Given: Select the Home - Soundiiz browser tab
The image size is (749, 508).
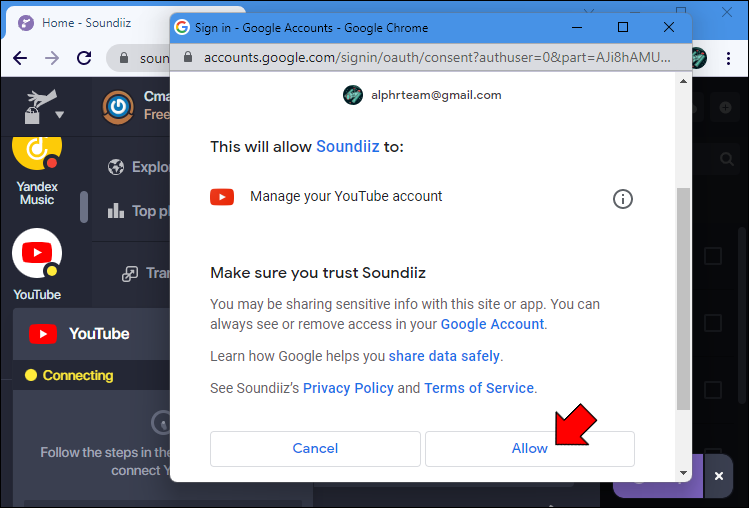Looking at the screenshot, I should click(x=86, y=23).
